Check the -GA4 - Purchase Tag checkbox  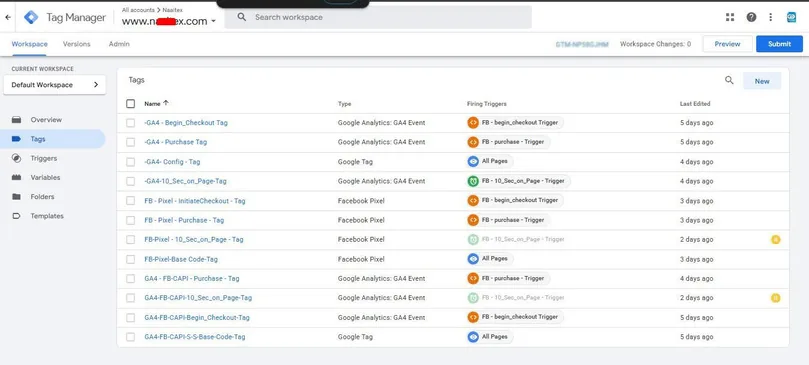click(x=131, y=142)
